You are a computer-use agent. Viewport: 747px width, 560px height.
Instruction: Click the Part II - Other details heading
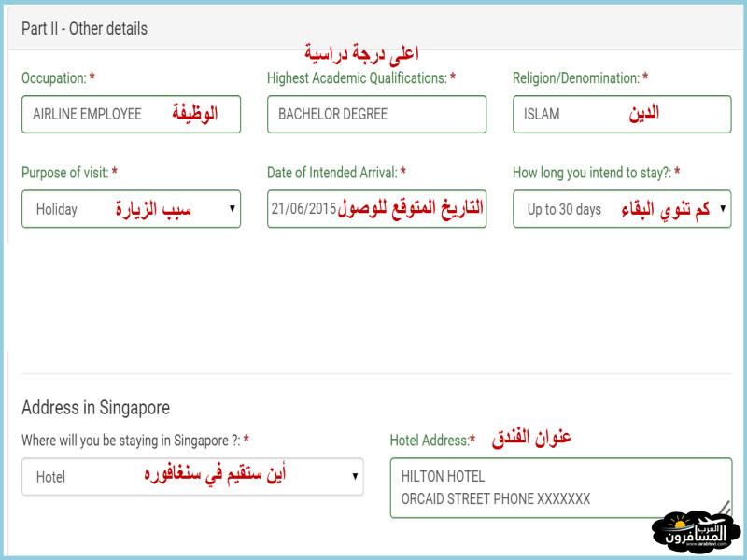click(x=84, y=29)
